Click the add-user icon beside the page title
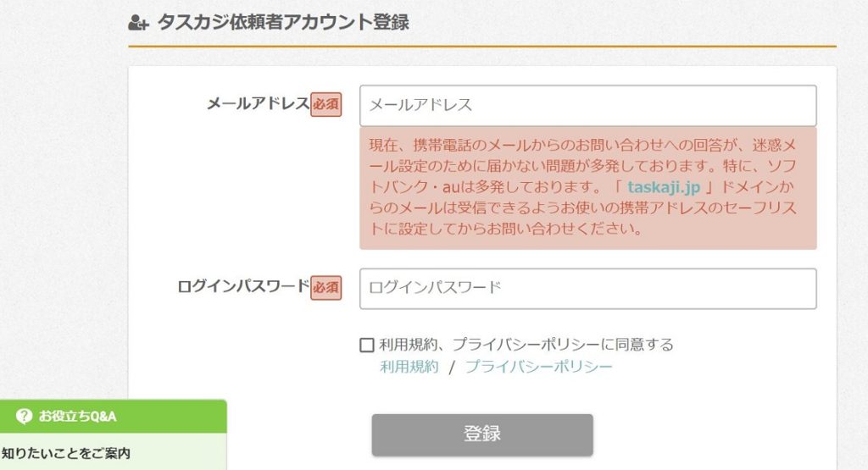 tap(138, 23)
